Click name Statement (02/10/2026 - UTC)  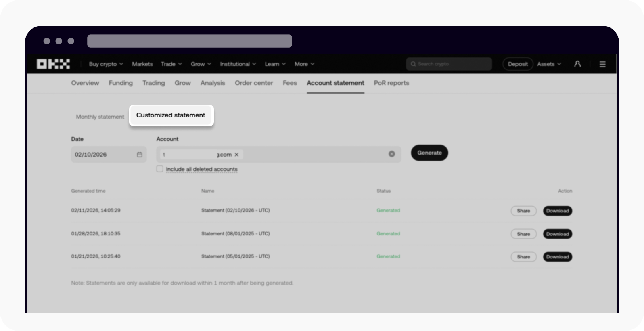click(235, 210)
